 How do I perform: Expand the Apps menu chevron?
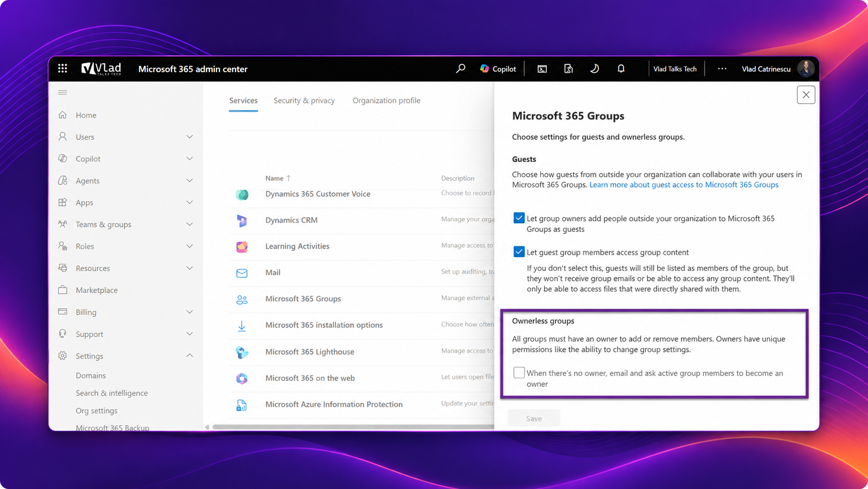click(189, 202)
